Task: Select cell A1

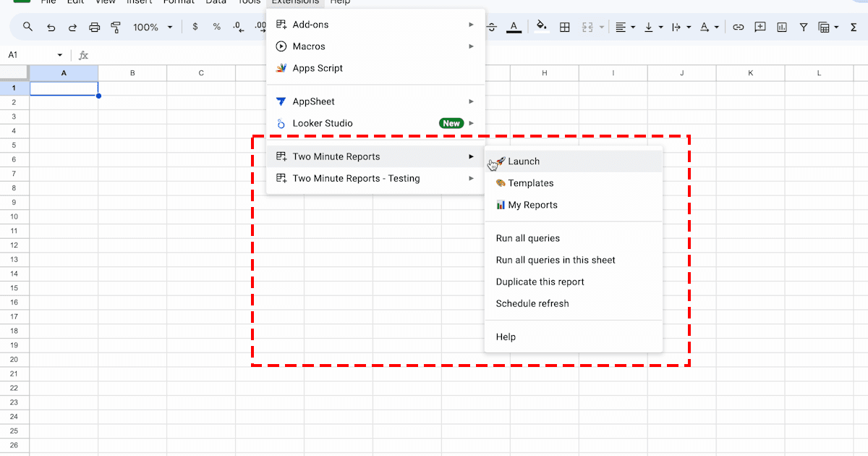Action: (64, 88)
